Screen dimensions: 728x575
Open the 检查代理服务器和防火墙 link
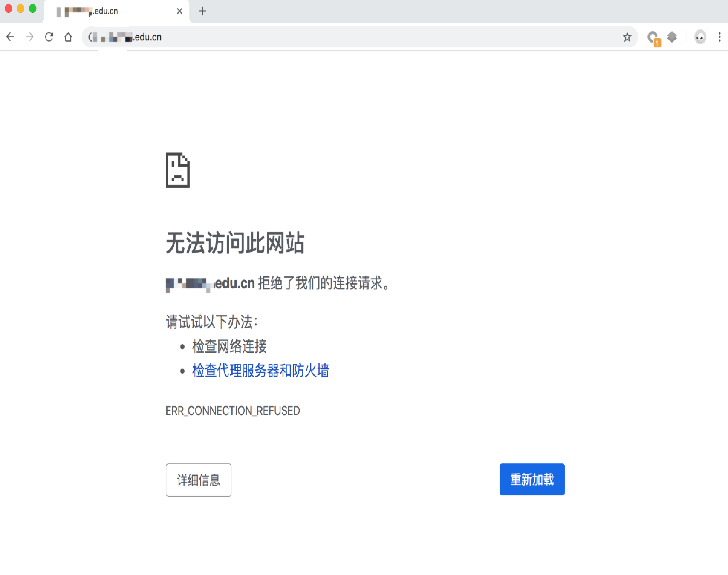pos(260,371)
